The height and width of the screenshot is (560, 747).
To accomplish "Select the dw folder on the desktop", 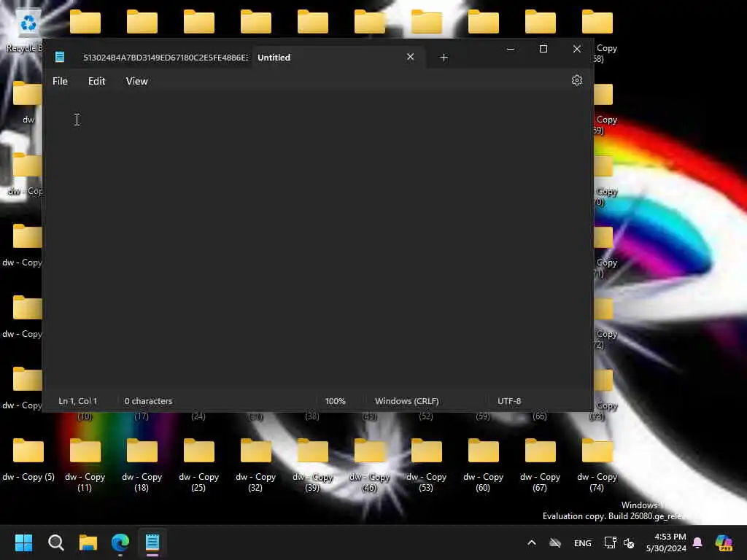I will coord(28,102).
